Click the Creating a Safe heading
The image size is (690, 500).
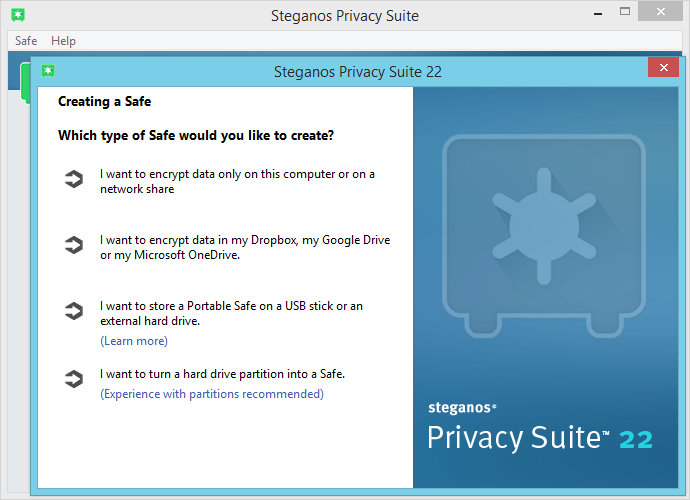[x=104, y=101]
